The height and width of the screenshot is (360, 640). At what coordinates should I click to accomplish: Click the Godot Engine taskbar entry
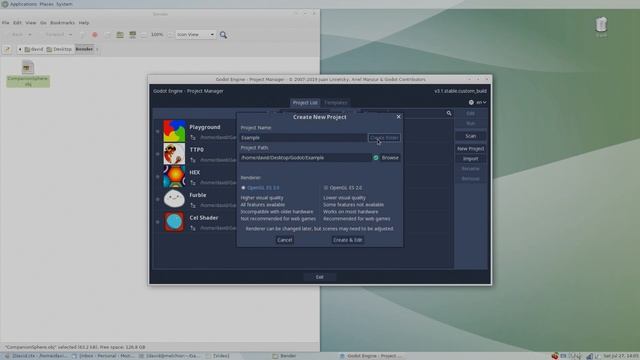click(x=371, y=356)
